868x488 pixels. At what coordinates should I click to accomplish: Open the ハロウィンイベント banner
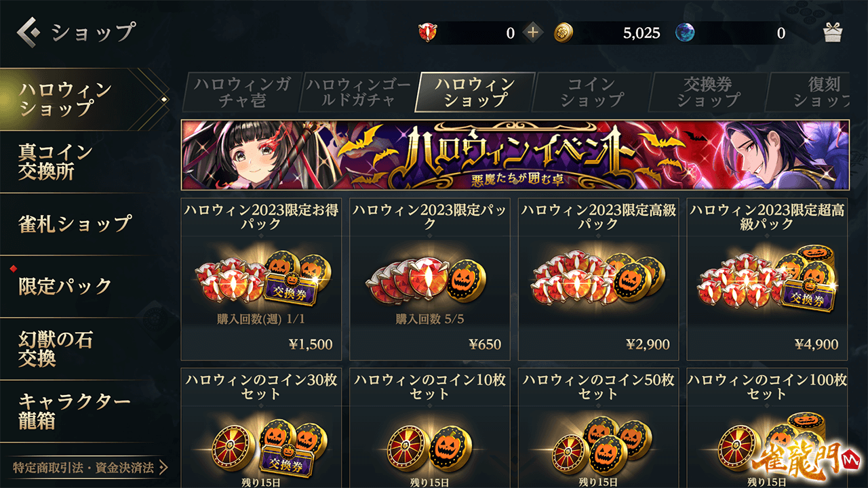515,155
